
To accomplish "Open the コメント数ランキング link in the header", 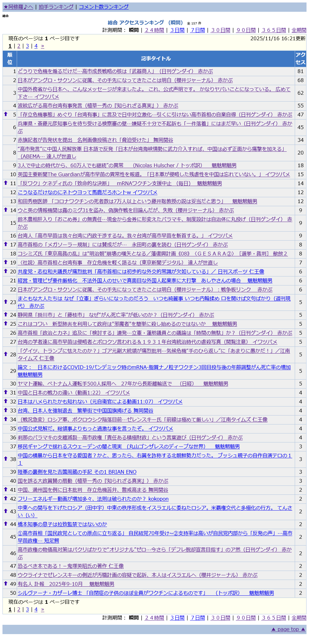I will pos(104,7).
